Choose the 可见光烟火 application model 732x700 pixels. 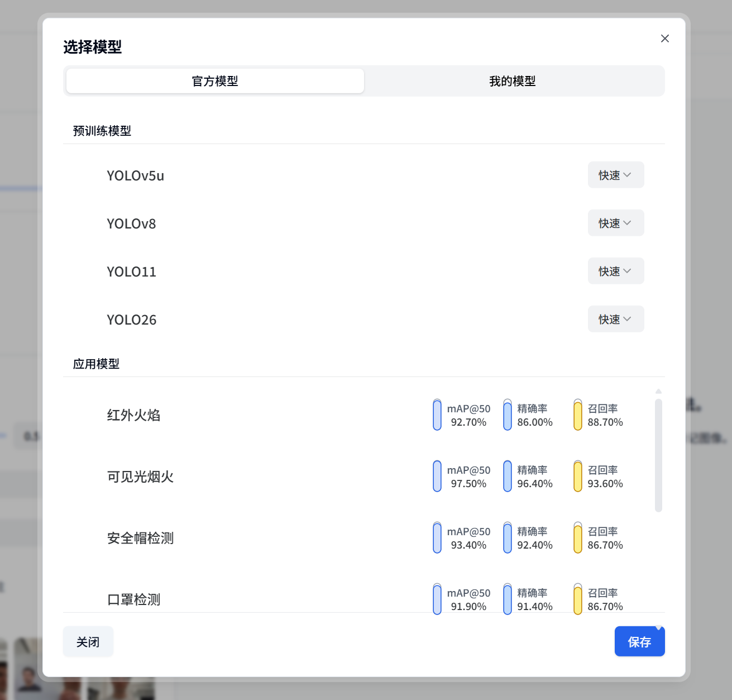click(140, 477)
